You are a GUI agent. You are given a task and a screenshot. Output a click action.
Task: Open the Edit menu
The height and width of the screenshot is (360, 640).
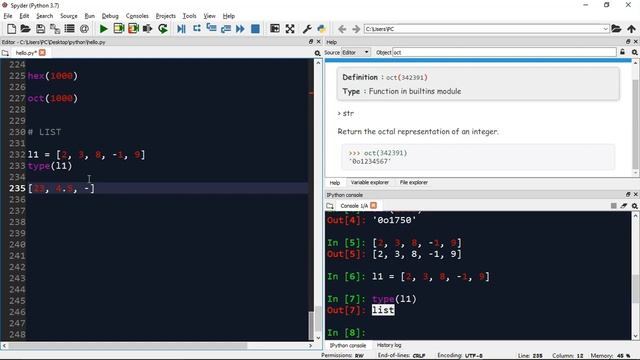coord(24,16)
